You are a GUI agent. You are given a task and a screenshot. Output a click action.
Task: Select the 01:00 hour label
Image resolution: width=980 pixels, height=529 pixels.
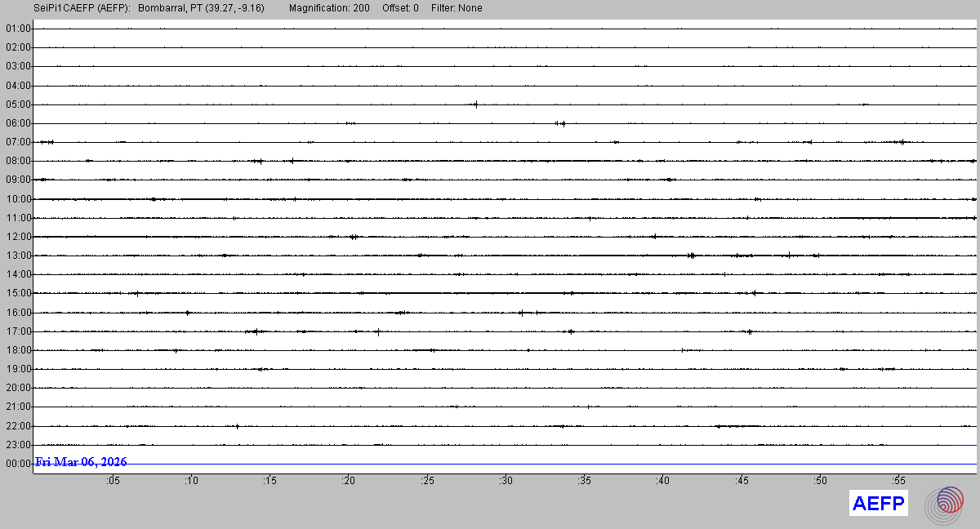click(17, 29)
